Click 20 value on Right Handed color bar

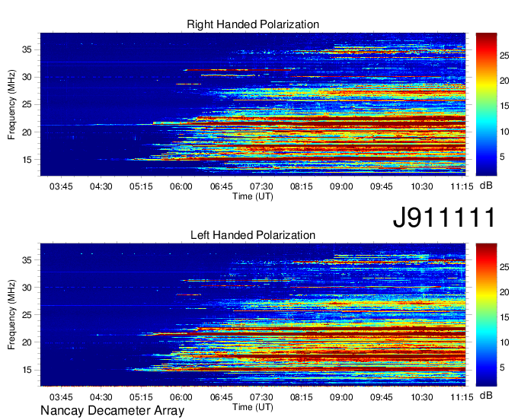coord(504,81)
